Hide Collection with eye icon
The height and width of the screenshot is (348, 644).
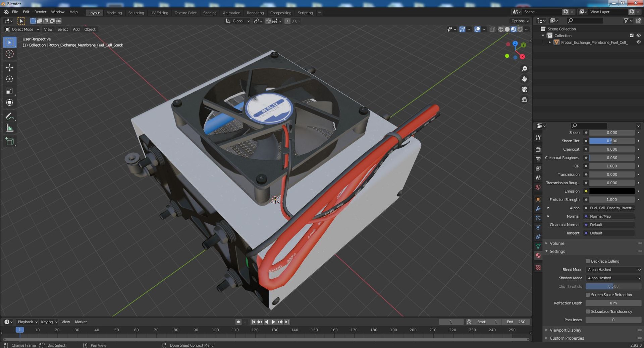click(639, 36)
